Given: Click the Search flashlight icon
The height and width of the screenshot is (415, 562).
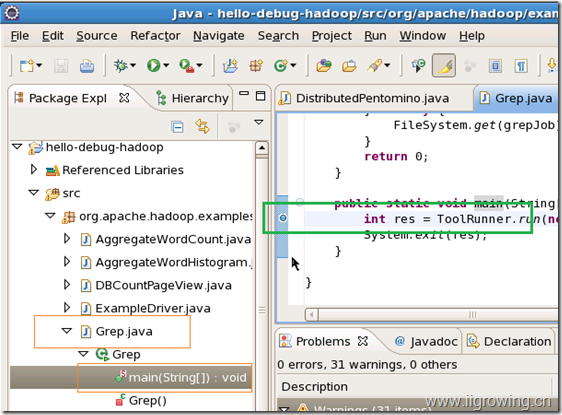Looking at the screenshot, I should click(374, 66).
